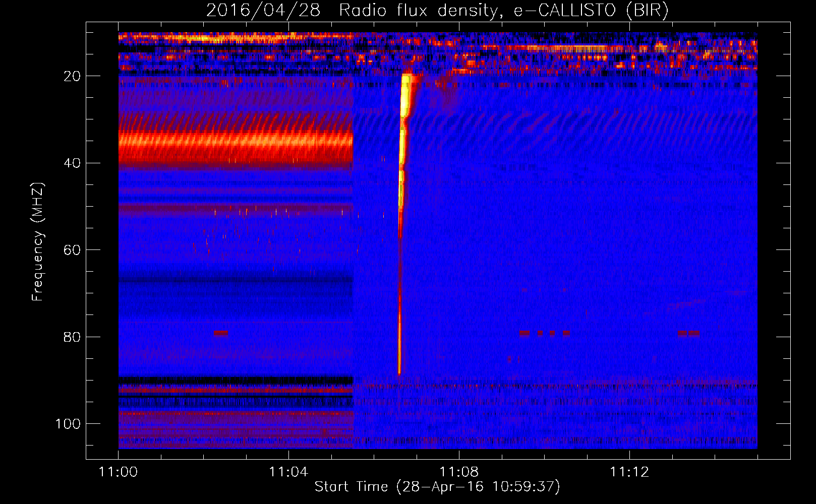Click the '11:08' time tick label
Viewport: 816px width, 504px height.
coord(459,472)
